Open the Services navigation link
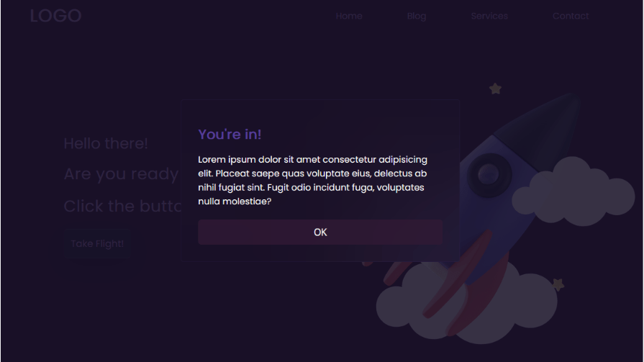 pyautogui.click(x=489, y=16)
